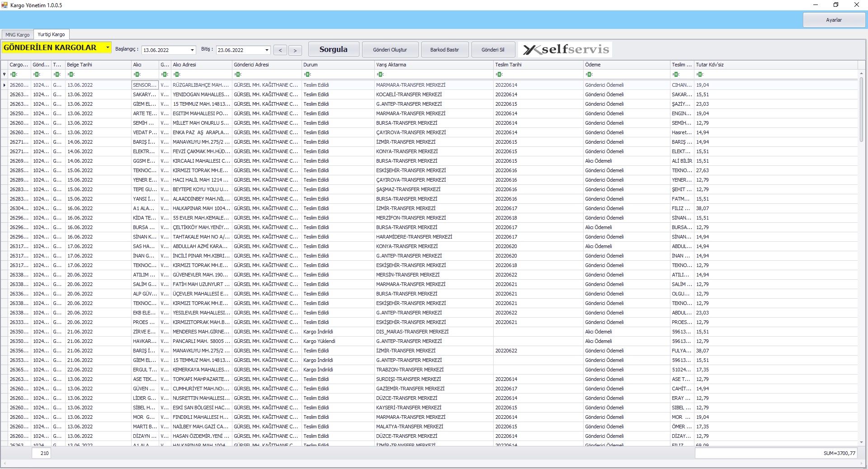868x469 pixels.
Task: Click the Varış Aktarma column header
Action: point(434,65)
